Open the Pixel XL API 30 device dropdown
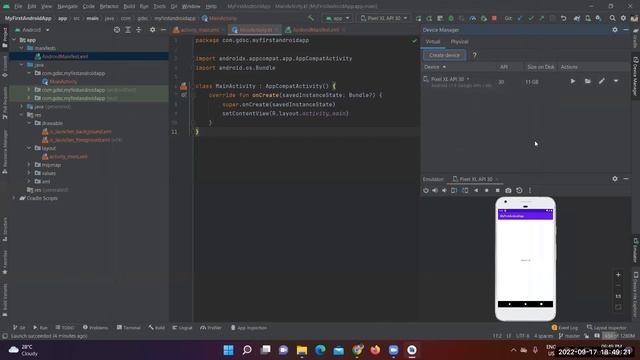 [x=384, y=18]
